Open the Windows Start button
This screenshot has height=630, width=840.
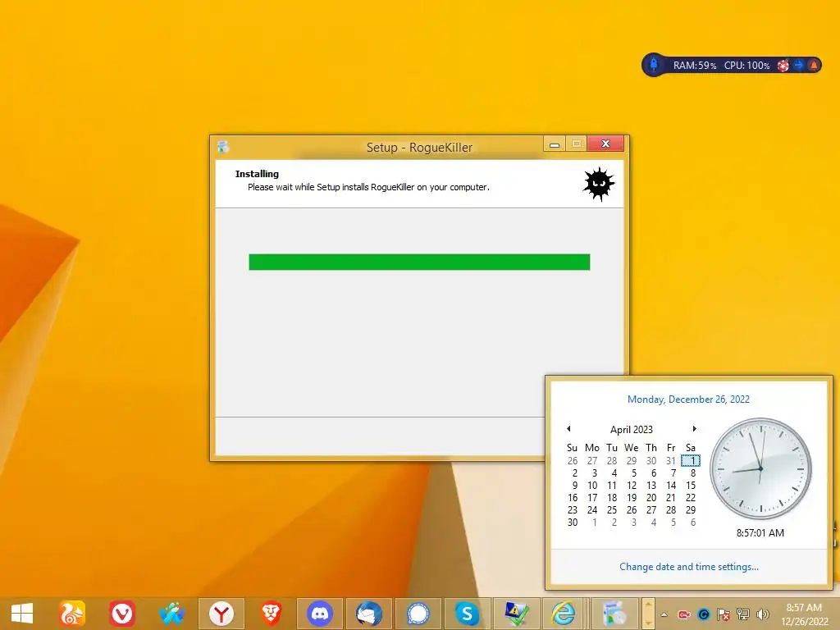pyautogui.click(x=22, y=614)
